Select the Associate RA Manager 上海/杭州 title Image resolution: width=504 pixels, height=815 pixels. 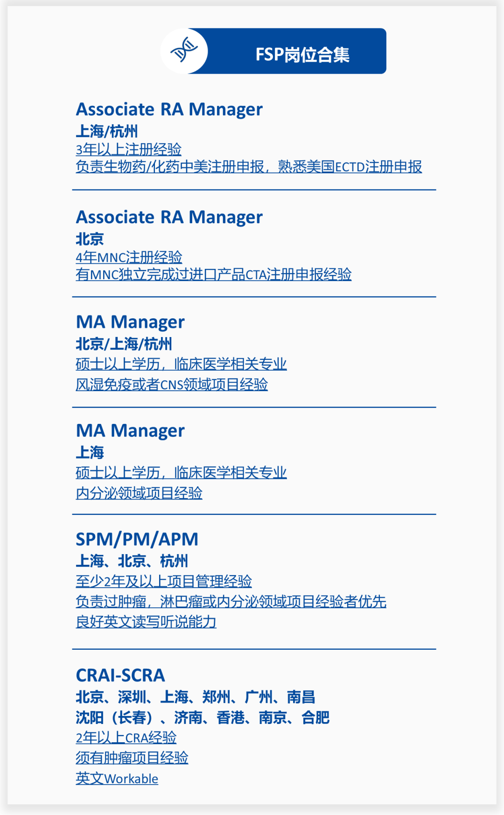pos(169,109)
